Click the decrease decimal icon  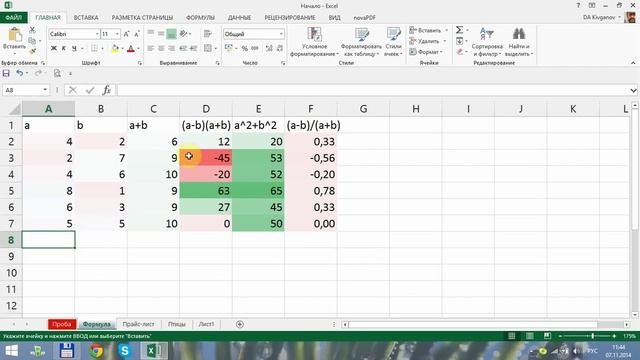click(280, 49)
